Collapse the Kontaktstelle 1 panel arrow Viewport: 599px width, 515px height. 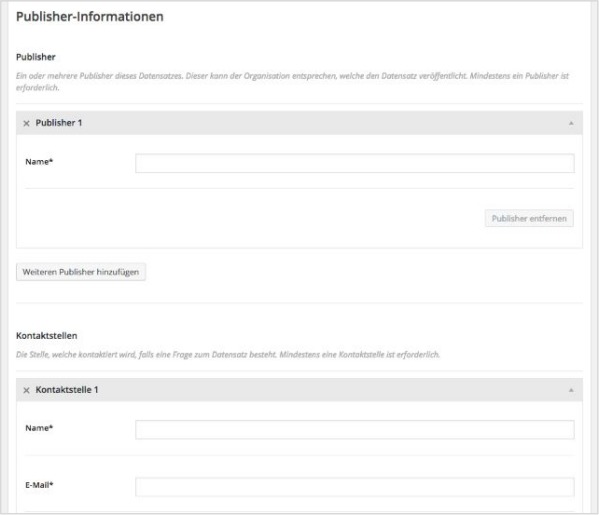[571, 390]
